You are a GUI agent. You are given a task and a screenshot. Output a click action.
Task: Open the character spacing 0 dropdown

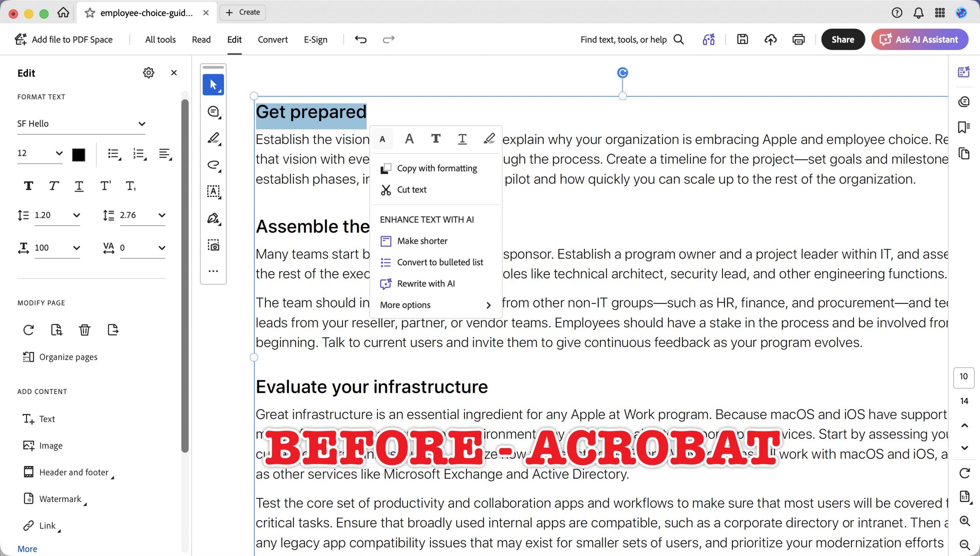pyautogui.click(x=142, y=248)
